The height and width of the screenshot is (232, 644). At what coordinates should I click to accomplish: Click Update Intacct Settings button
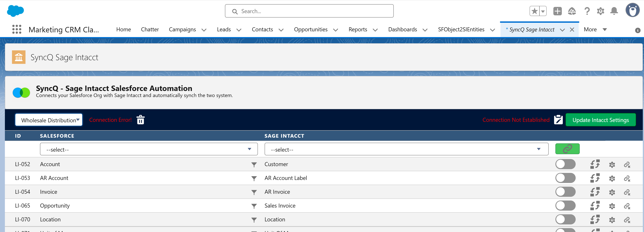600,120
